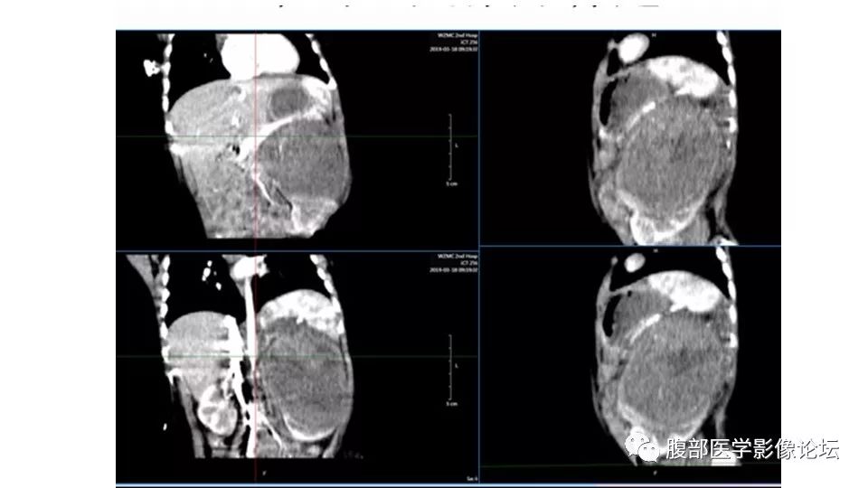
Task: Click the green horizontal crosshair in bottom-left view
Action: click(297, 356)
